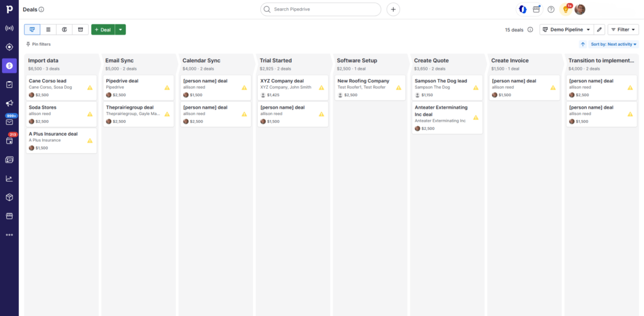Click the lightbulb Sales Assistant icon
Image resolution: width=644 pixels, height=316 pixels.
click(565, 9)
